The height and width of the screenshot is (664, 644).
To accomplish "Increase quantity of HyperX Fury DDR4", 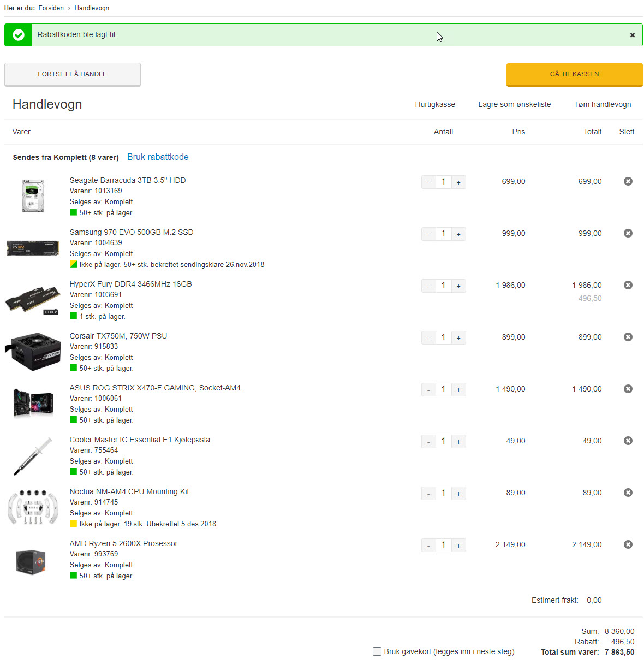I will [458, 286].
